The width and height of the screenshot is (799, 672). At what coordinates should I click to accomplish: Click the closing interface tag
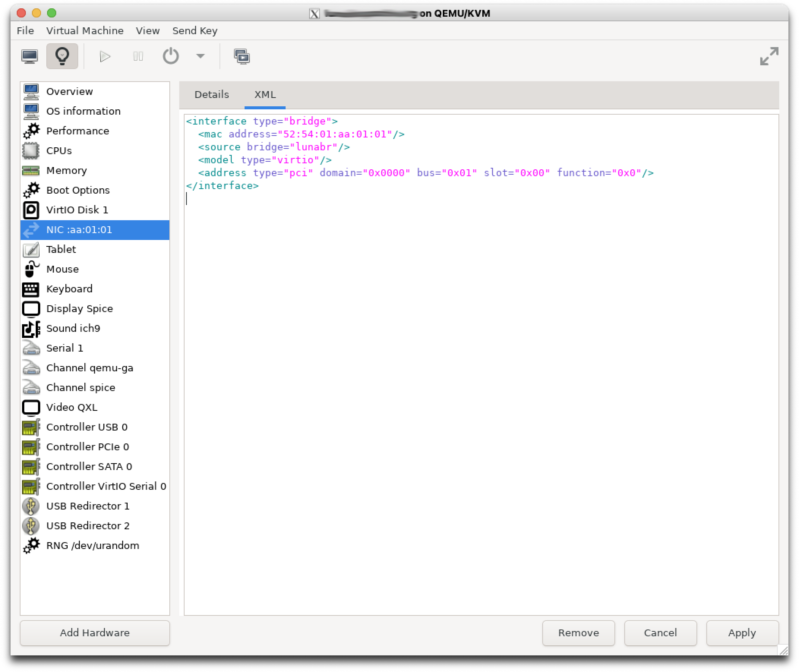222,186
